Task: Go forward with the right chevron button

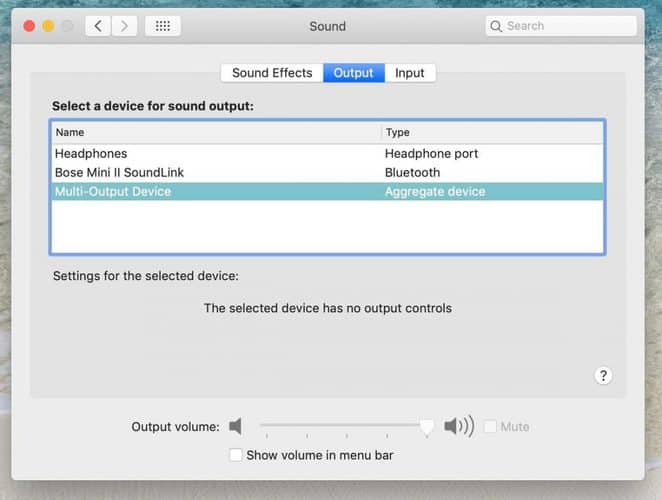Action: tap(124, 26)
